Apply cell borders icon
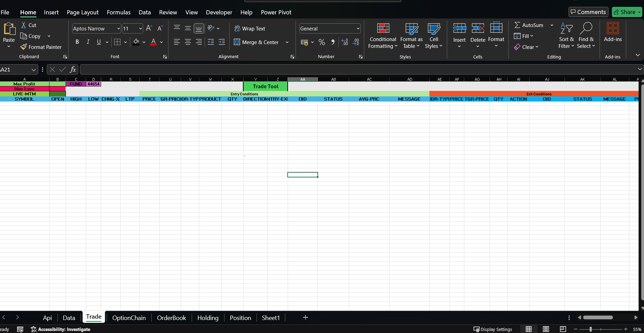 pyautogui.click(x=117, y=42)
